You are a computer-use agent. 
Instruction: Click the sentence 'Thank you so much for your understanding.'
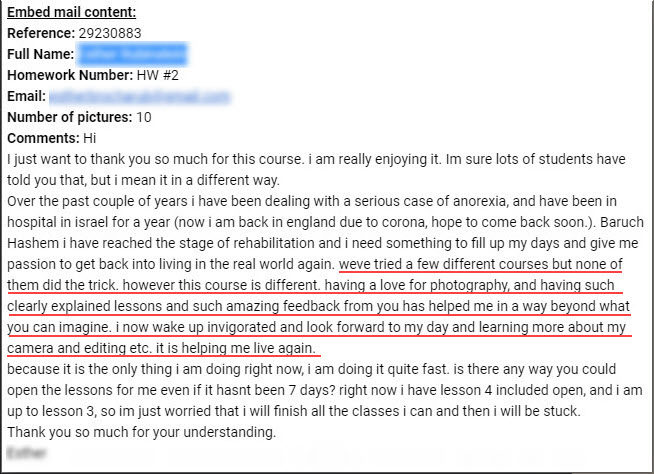[x=141, y=432]
